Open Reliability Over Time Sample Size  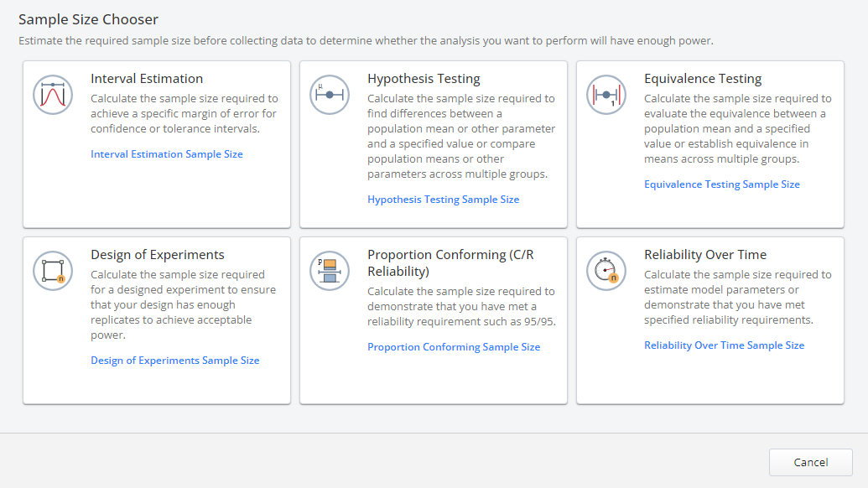point(723,345)
